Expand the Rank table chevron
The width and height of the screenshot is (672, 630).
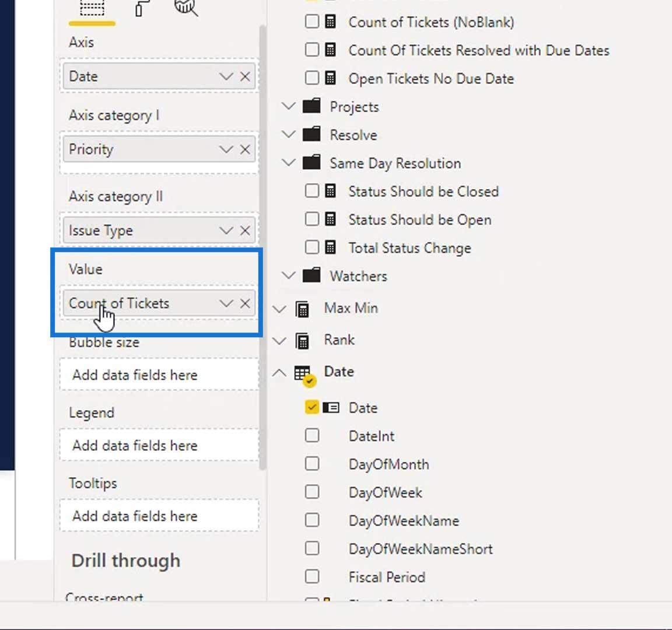(279, 341)
